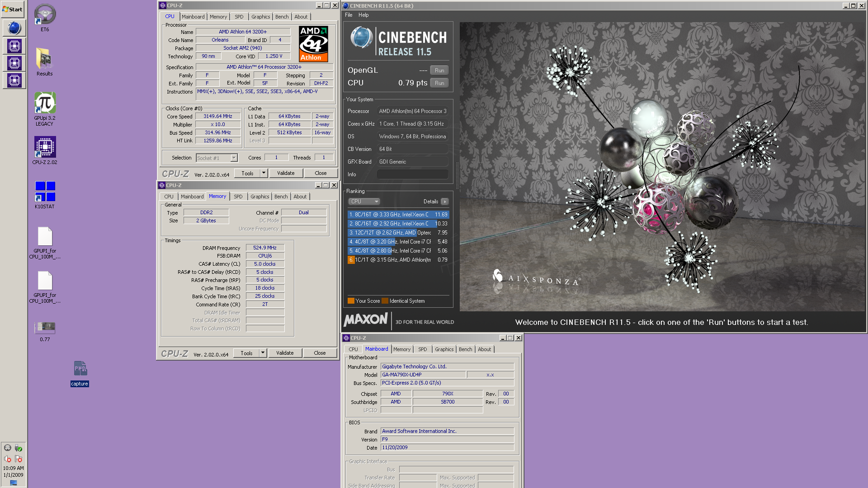Click the Cinebench title bar icon
Viewport: 868px width, 488px height.
(346, 6)
